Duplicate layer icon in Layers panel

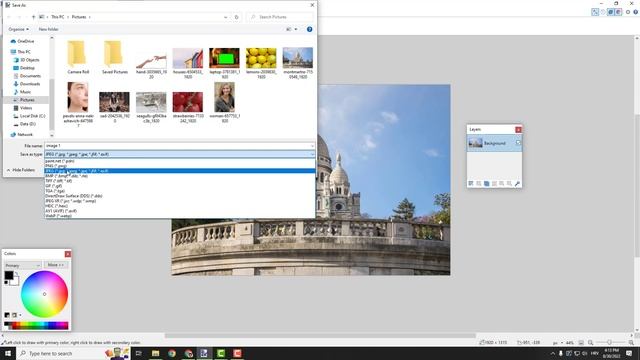point(486,184)
